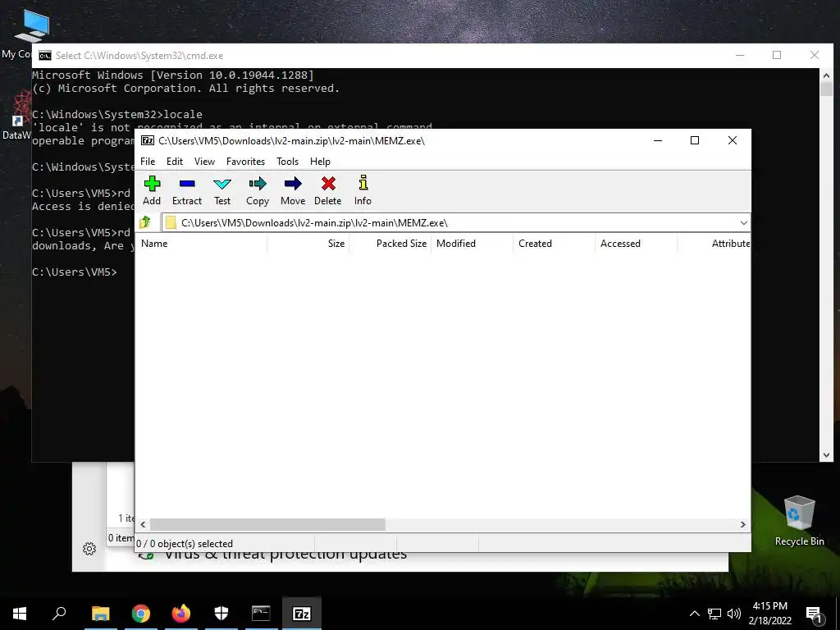Open the Info toolbar button
Screen dimensions: 840x630
(363, 190)
